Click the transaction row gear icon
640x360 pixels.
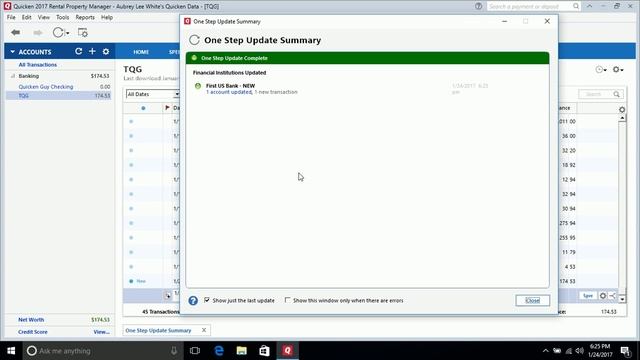click(603, 296)
